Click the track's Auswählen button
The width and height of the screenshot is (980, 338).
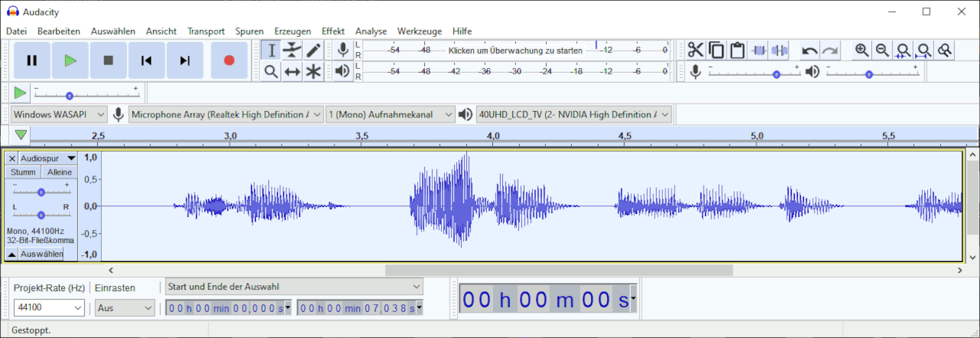[x=41, y=254]
